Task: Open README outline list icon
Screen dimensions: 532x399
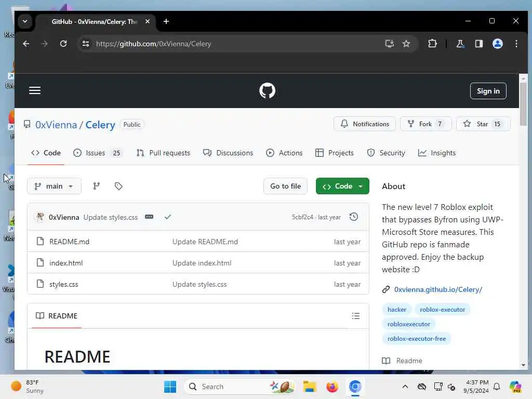Action: [355, 316]
